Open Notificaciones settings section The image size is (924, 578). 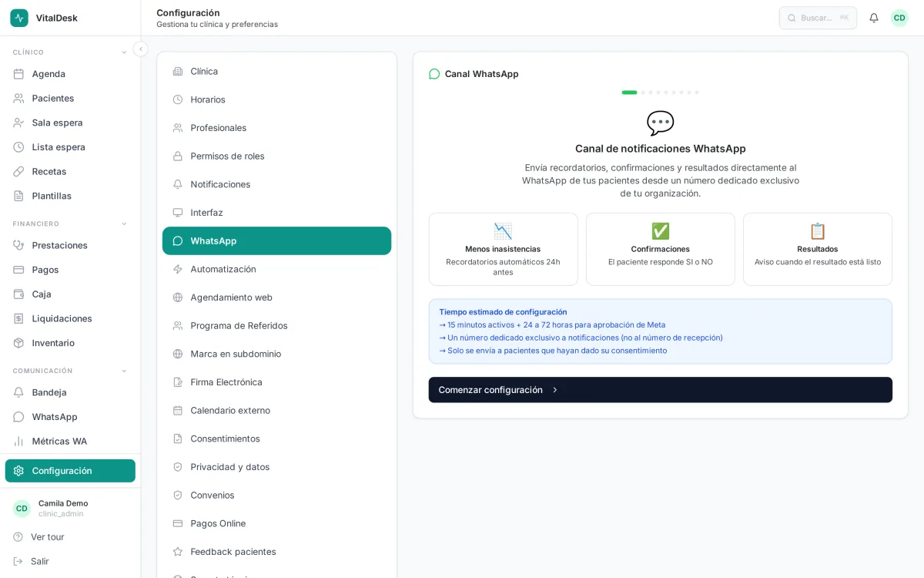[276, 184]
